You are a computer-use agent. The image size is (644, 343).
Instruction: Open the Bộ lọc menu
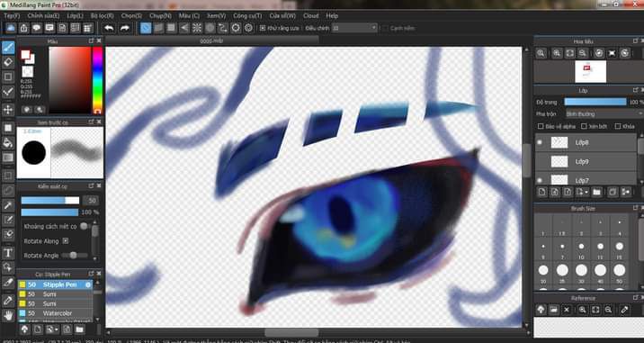coord(103,15)
